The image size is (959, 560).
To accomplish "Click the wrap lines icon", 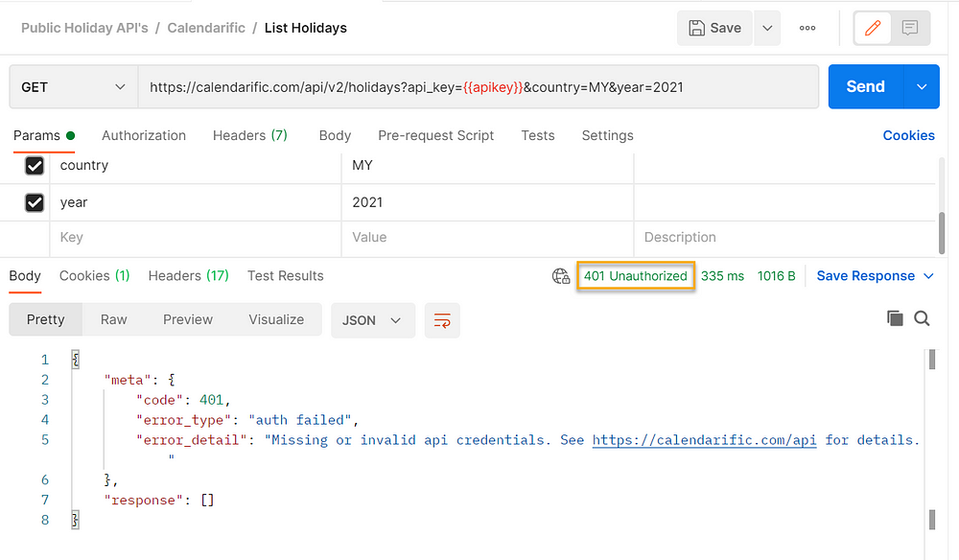I will 442,320.
